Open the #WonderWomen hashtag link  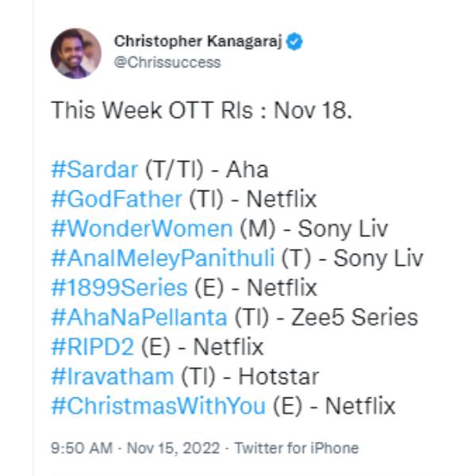coord(142,228)
